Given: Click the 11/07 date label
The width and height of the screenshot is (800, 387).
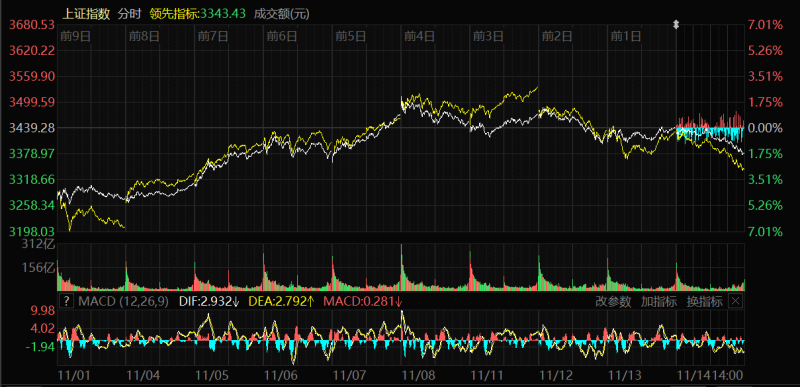Looking at the screenshot, I should click(x=350, y=376).
